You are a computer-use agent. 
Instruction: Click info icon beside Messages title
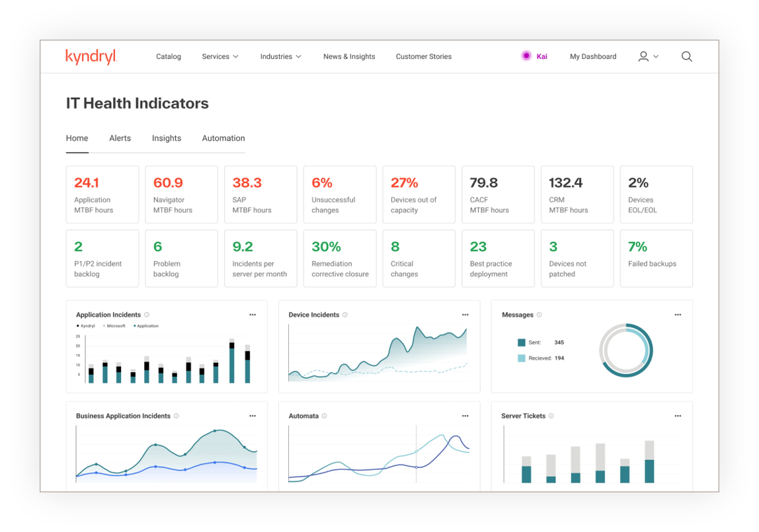click(x=539, y=315)
